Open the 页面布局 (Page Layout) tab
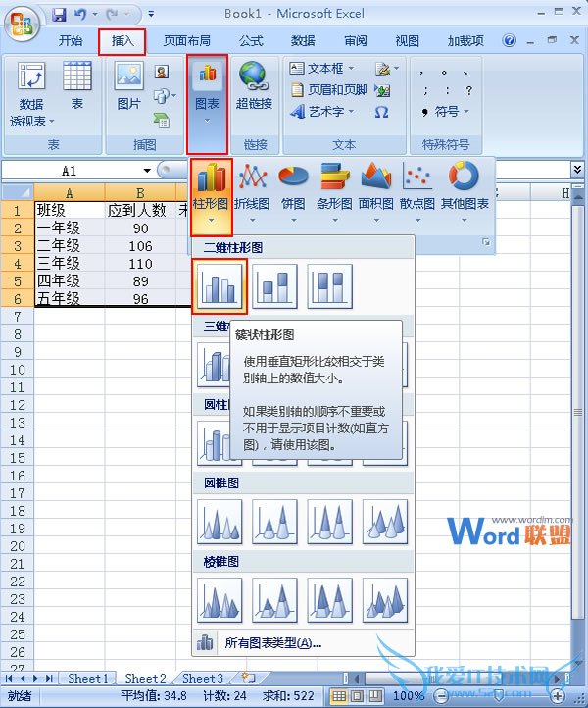The width and height of the screenshot is (588, 708). click(187, 41)
